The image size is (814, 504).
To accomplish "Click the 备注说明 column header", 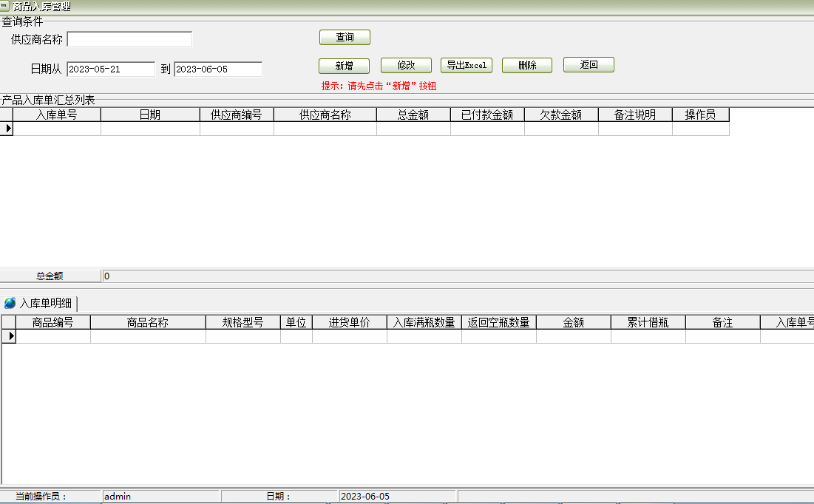I will [x=635, y=115].
